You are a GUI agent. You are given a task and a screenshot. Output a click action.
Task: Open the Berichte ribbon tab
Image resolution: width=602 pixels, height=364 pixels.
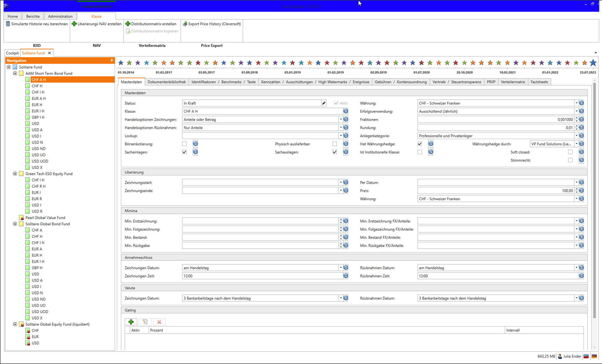point(33,16)
